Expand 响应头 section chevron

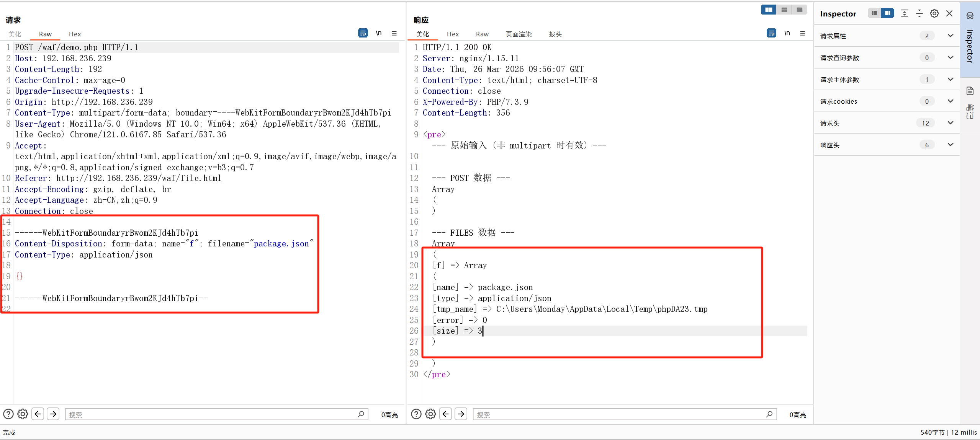[x=950, y=145]
